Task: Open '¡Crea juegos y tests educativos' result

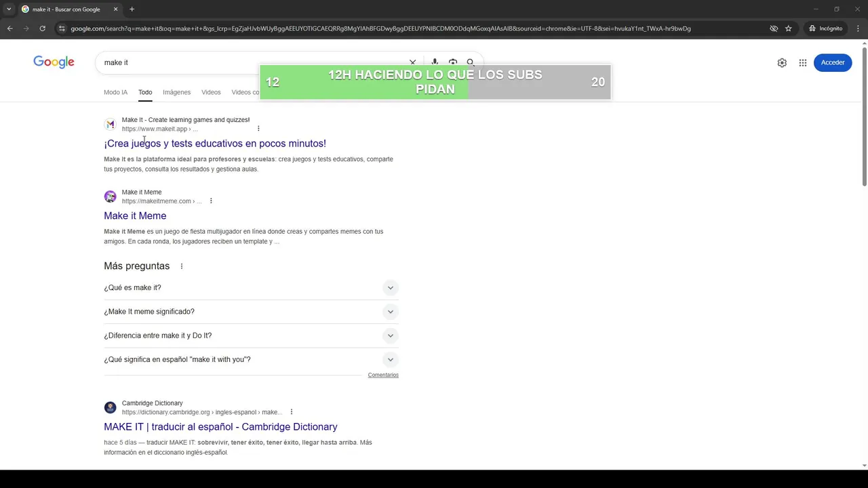Action: [x=215, y=144]
